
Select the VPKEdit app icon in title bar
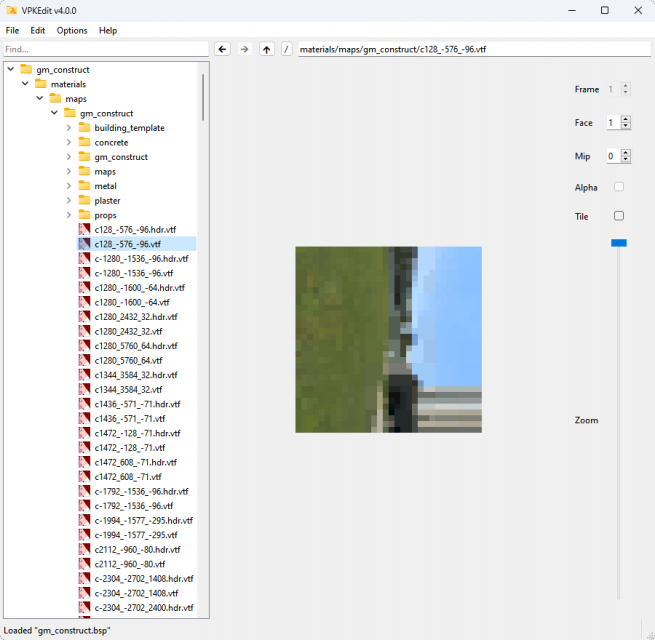[x=11, y=10]
